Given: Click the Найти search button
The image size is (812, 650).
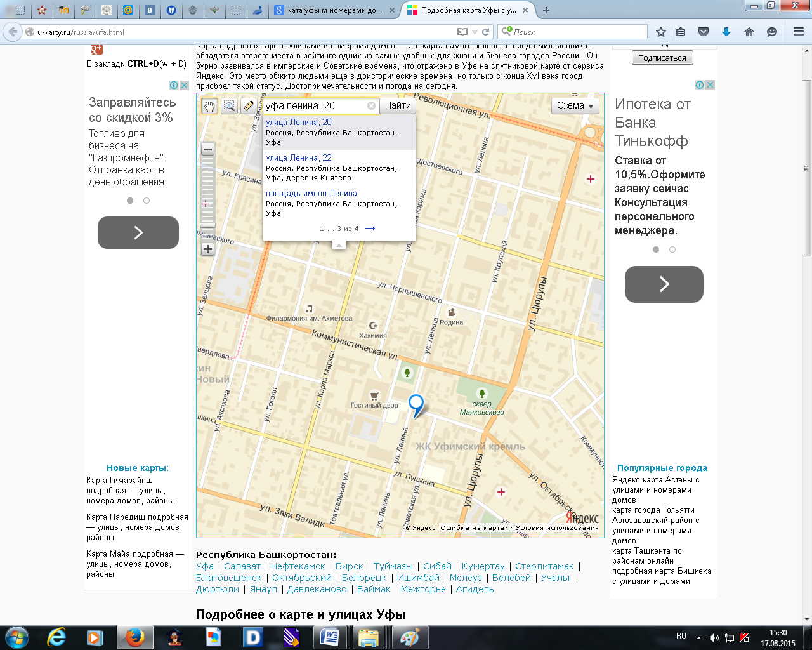Looking at the screenshot, I should point(398,106).
